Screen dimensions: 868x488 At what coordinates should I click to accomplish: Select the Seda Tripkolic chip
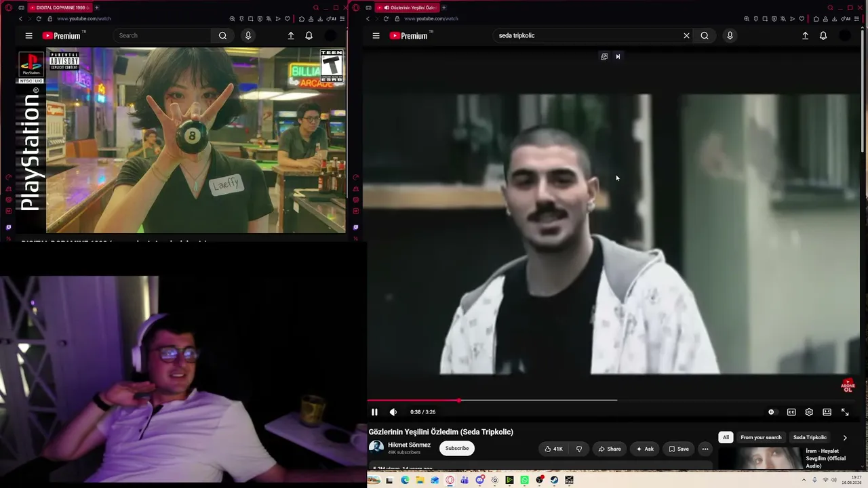pos(810,437)
